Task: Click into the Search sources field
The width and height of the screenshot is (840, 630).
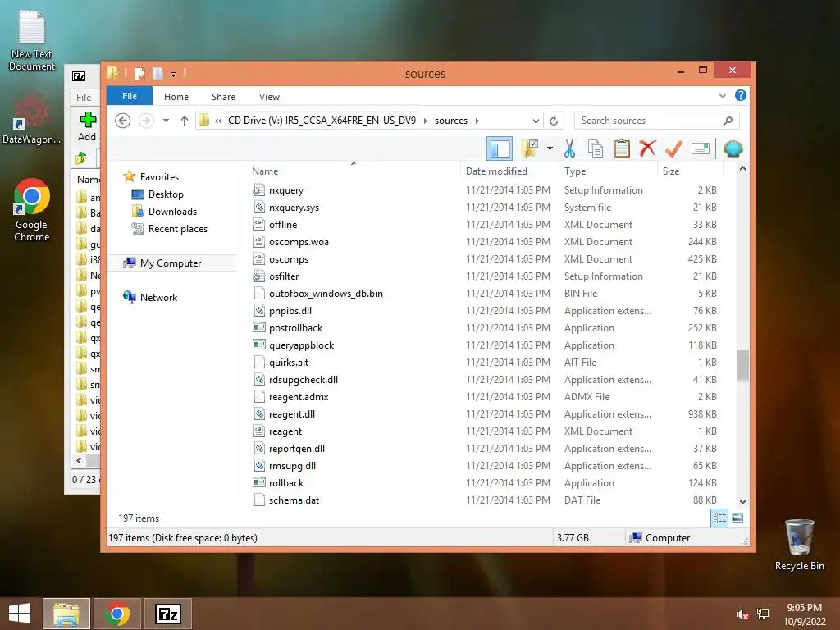Action: click(x=657, y=121)
